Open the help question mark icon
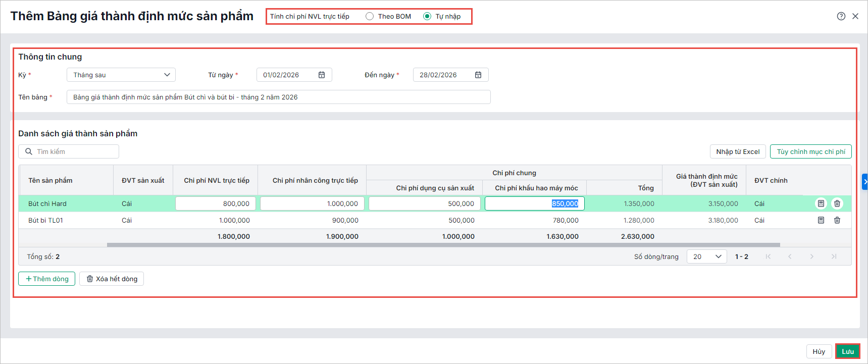This screenshot has width=868, height=364. pos(841,16)
